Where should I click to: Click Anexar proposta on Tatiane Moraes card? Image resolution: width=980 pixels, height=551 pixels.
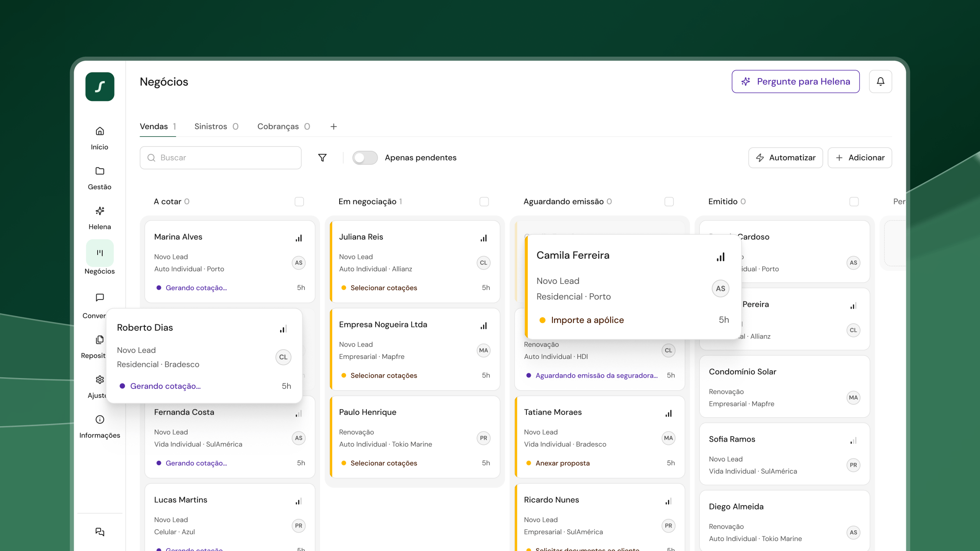coord(562,463)
